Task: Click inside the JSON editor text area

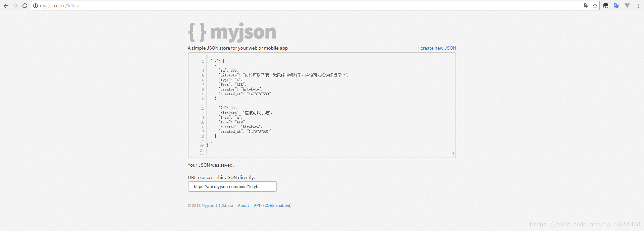Action: point(322,105)
